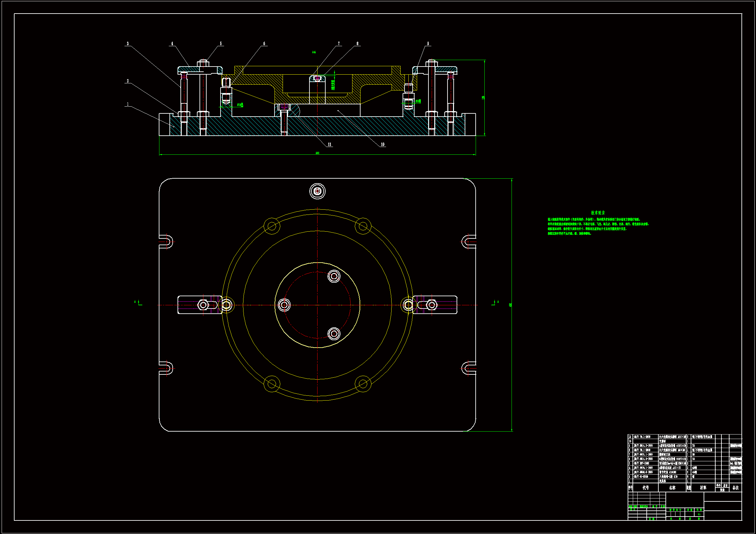The height and width of the screenshot is (534, 756).
Task: Click the 名称 column header in parts table
Action: click(672, 487)
